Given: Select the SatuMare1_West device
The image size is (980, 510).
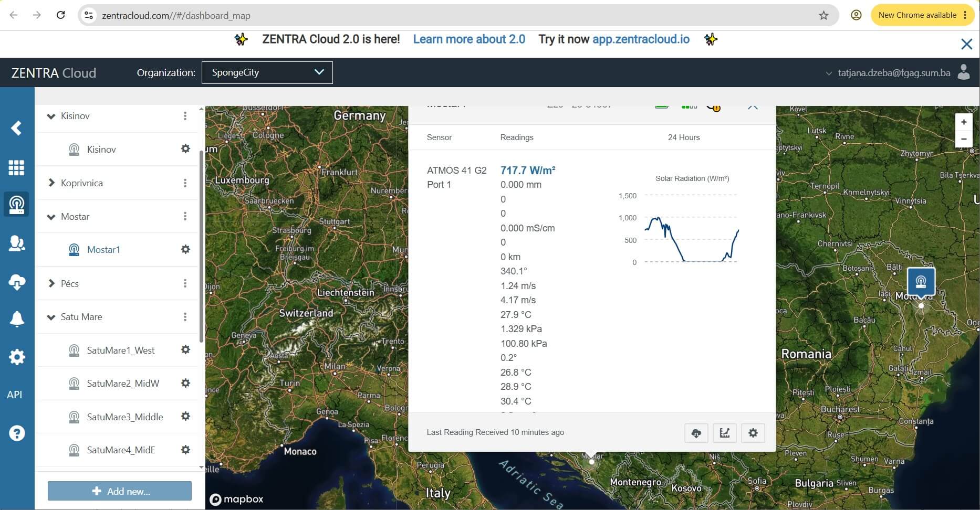Looking at the screenshot, I should click(121, 350).
